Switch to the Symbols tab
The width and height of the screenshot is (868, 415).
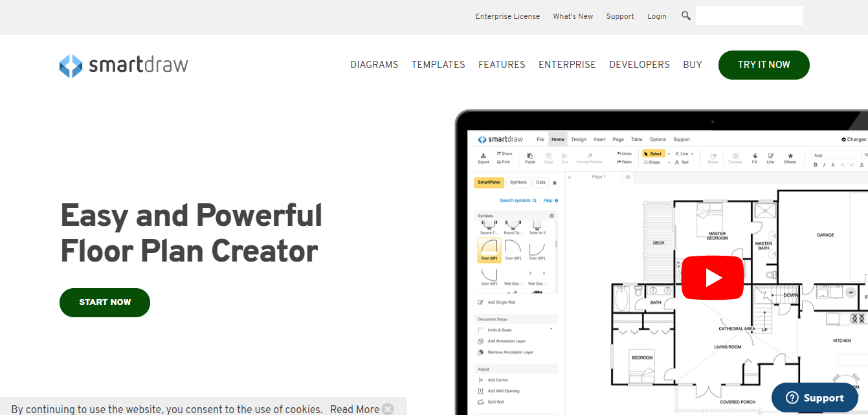pos(518,183)
